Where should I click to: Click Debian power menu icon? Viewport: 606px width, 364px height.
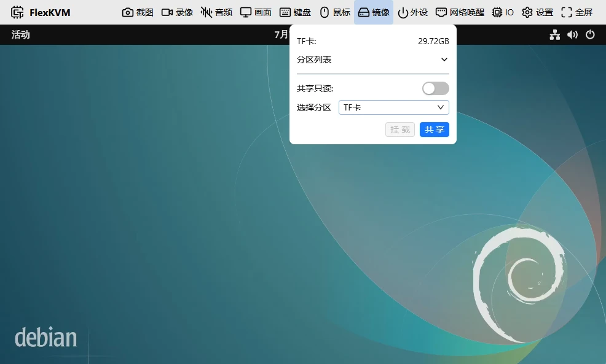(x=590, y=35)
